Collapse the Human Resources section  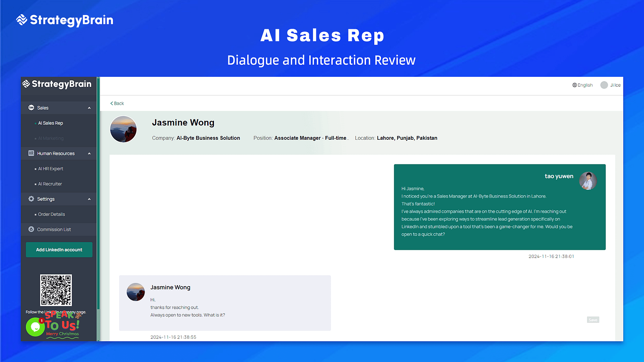coord(89,153)
